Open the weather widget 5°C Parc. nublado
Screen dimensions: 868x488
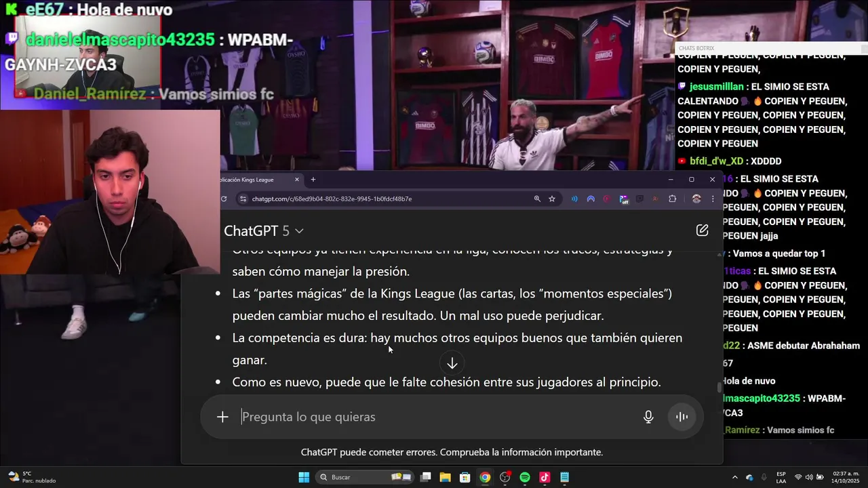pyautogui.click(x=31, y=477)
